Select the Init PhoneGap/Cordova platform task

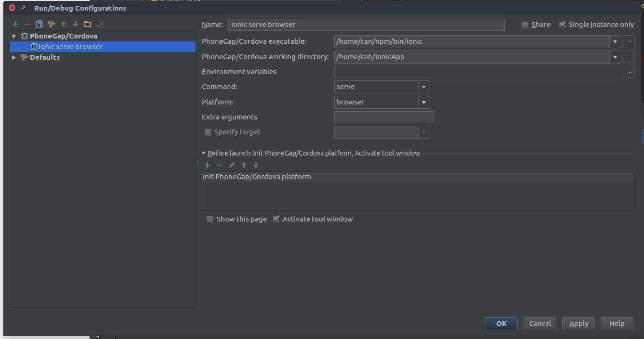pyautogui.click(x=257, y=177)
